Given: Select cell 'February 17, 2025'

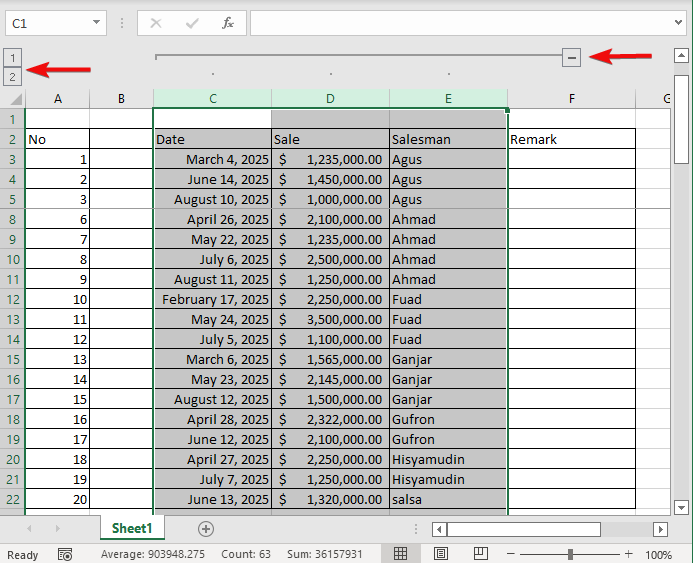Looking at the screenshot, I should 213,300.
